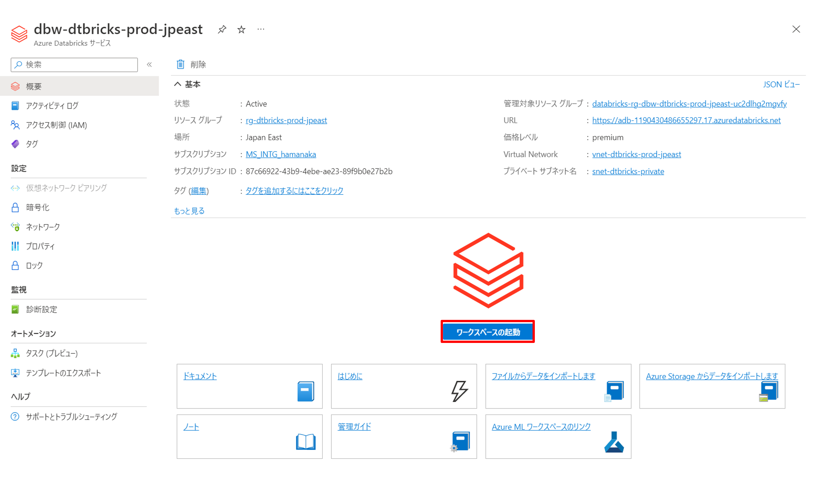Open アクセス制御 (IAM) in sidebar

pos(56,125)
